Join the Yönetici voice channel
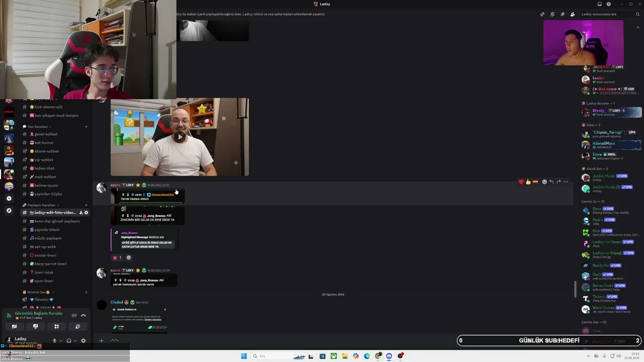Image resolution: width=644 pixels, height=362 pixels. point(54,300)
